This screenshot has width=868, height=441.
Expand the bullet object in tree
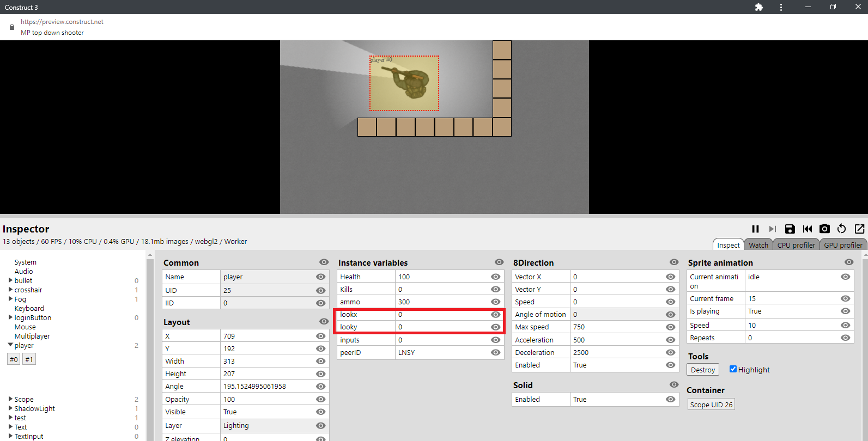pyautogui.click(x=10, y=280)
